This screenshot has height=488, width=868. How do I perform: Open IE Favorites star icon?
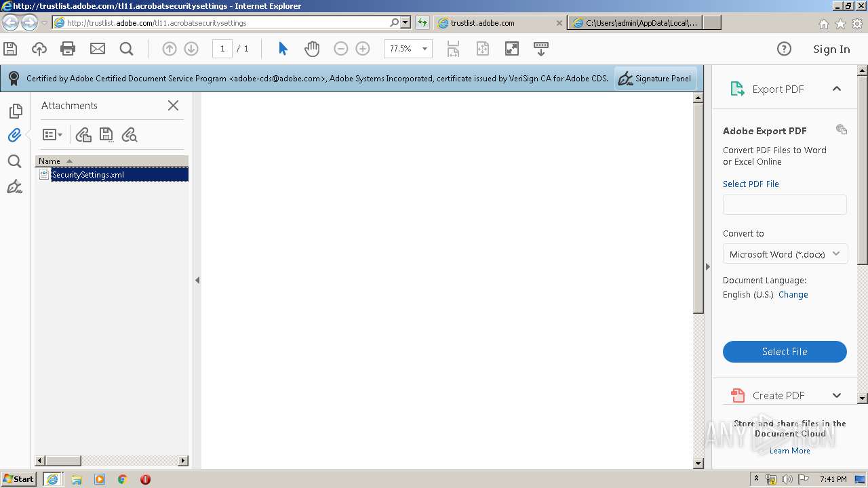click(840, 24)
